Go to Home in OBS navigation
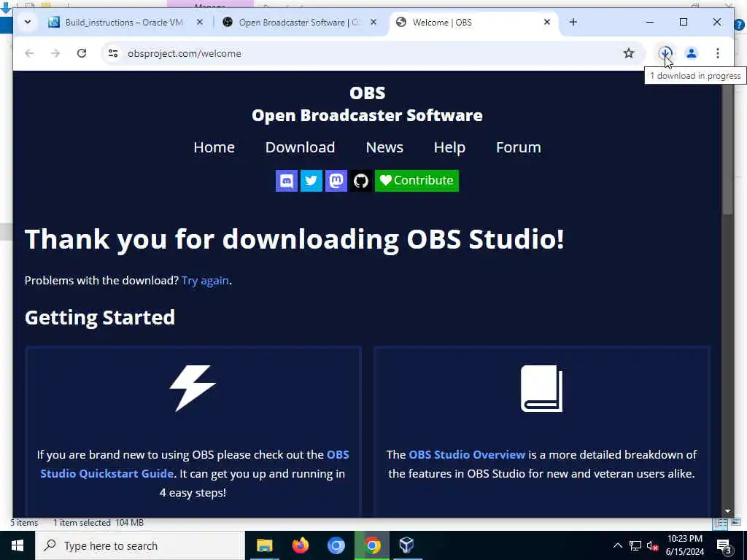747x560 pixels. click(214, 147)
